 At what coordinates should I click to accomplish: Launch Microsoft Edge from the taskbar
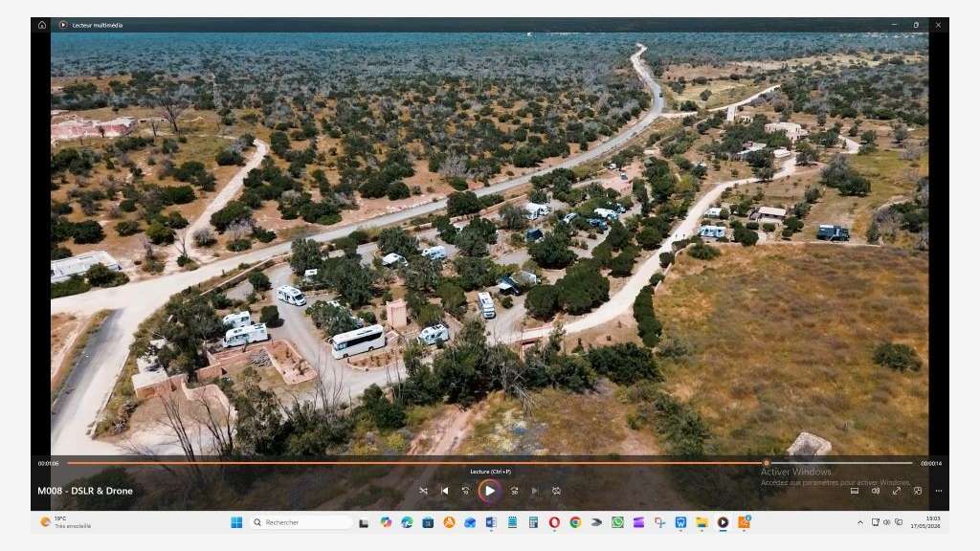(407, 522)
